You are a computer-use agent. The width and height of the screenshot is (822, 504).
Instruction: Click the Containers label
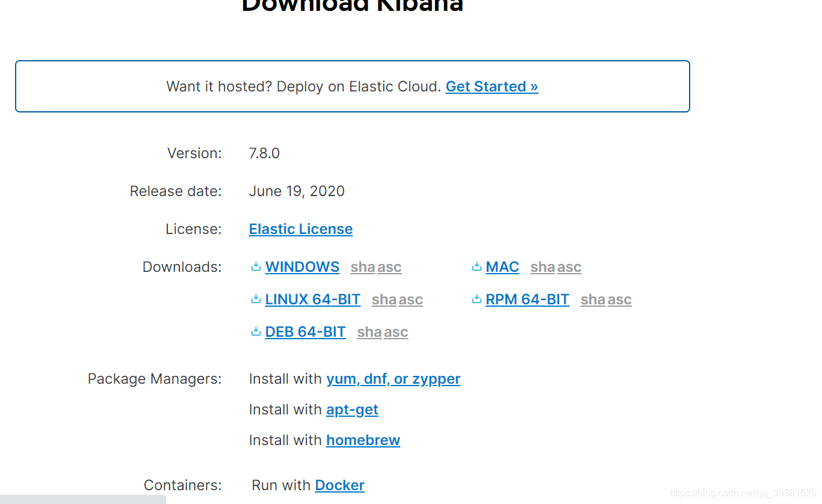(182, 485)
